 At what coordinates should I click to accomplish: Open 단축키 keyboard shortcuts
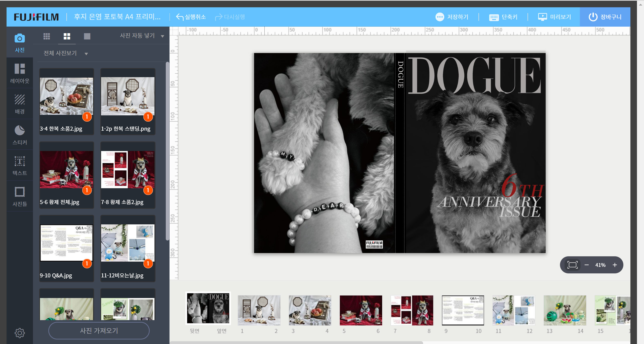click(503, 17)
